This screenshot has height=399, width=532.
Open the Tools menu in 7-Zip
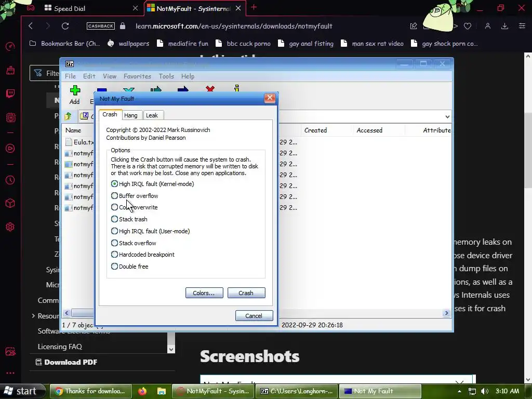[166, 76]
